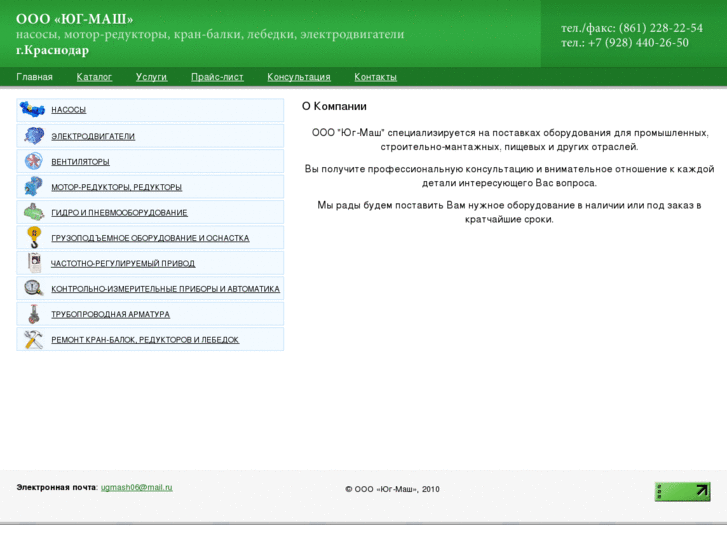Click the О Компании heading
This screenshot has width=727, height=545.
[x=334, y=106]
